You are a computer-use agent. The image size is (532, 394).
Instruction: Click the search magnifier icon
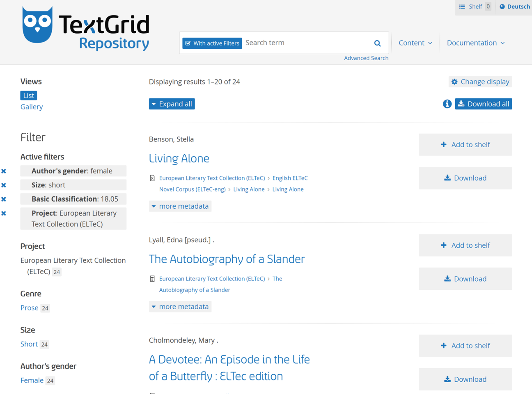(x=377, y=43)
